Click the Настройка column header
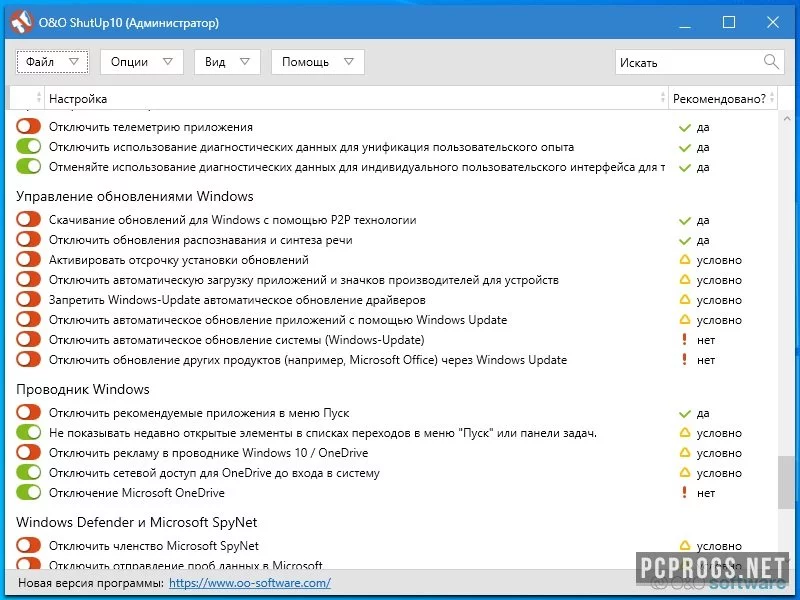The height and width of the screenshot is (600, 800). pos(356,98)
